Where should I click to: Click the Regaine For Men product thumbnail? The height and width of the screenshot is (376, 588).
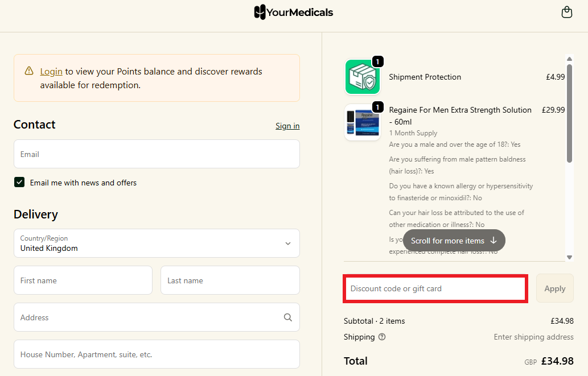(363, 122)
